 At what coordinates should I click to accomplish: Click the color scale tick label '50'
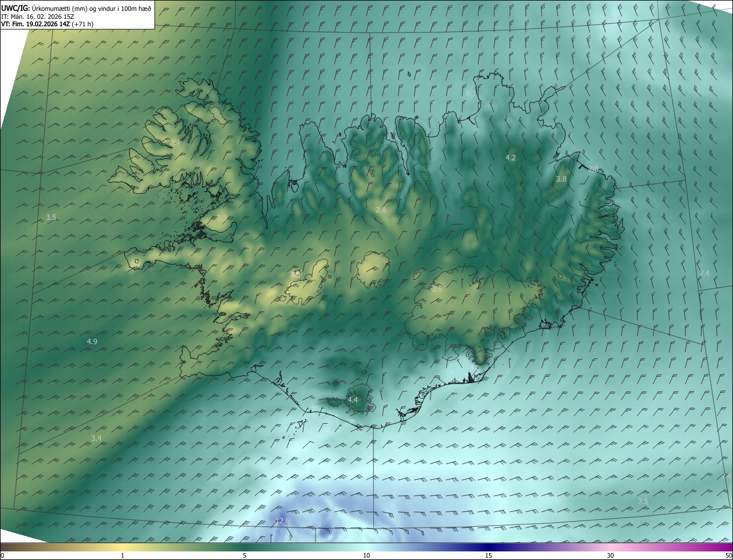728,555
